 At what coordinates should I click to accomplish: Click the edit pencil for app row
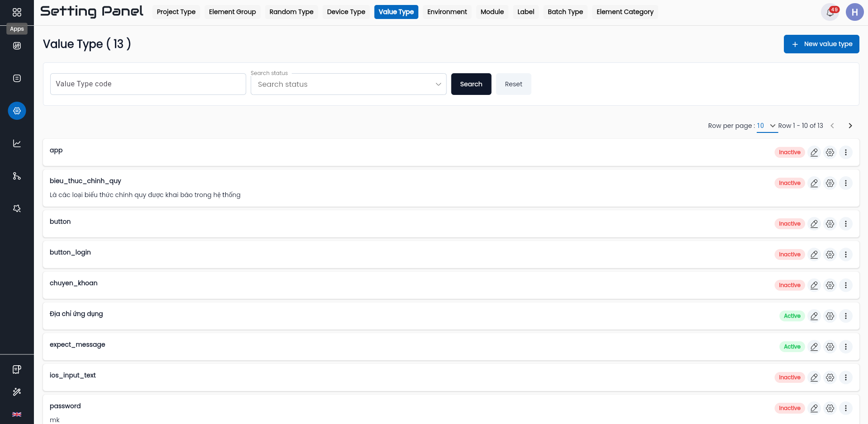click(x=814, y=152)
